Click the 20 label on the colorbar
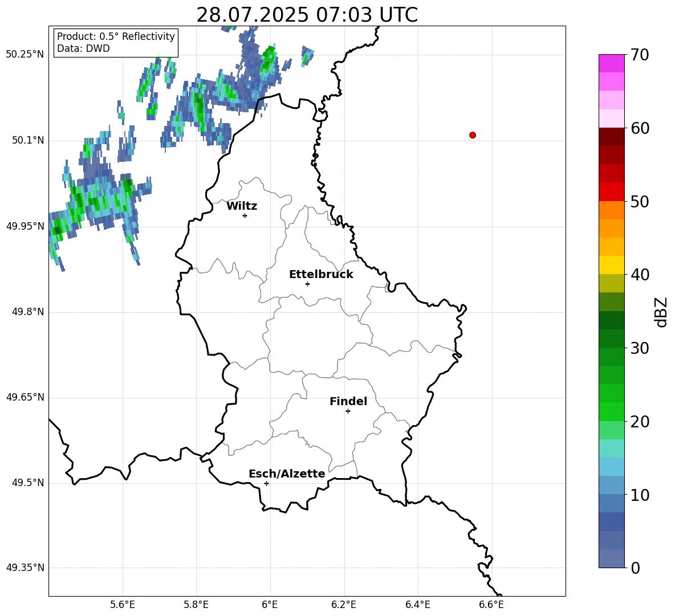The height and width of the screenshot is (616, 675). pos(640,422)
